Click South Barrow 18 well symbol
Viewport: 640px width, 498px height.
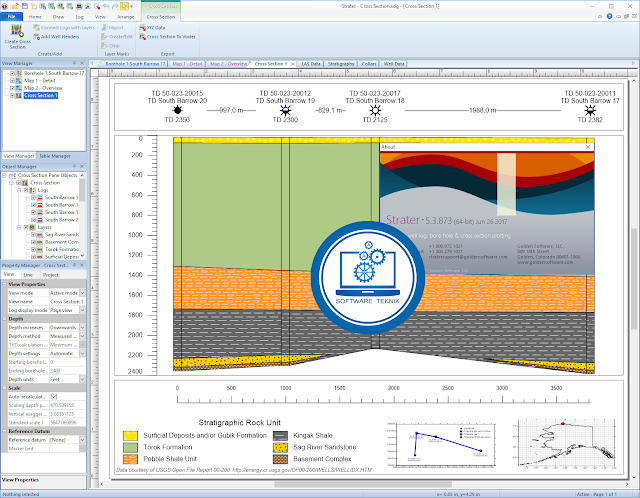[x=375, y=110]
